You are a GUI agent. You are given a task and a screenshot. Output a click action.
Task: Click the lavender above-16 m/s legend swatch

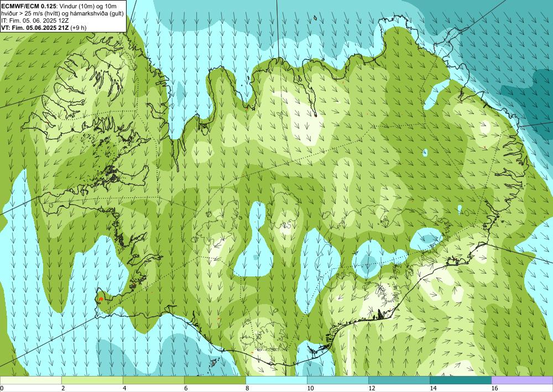(522, 380)
